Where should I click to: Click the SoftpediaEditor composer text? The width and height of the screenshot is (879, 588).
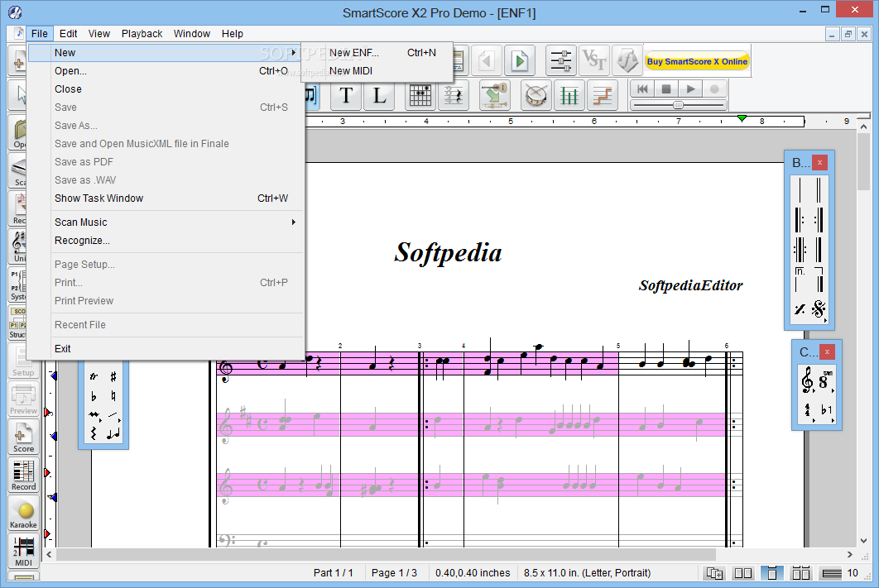point(690,285)
